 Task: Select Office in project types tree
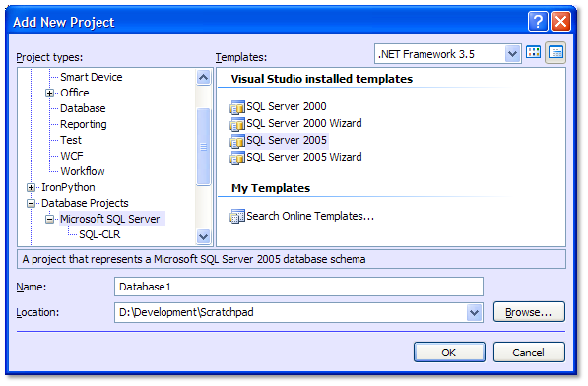pos(75,93)
